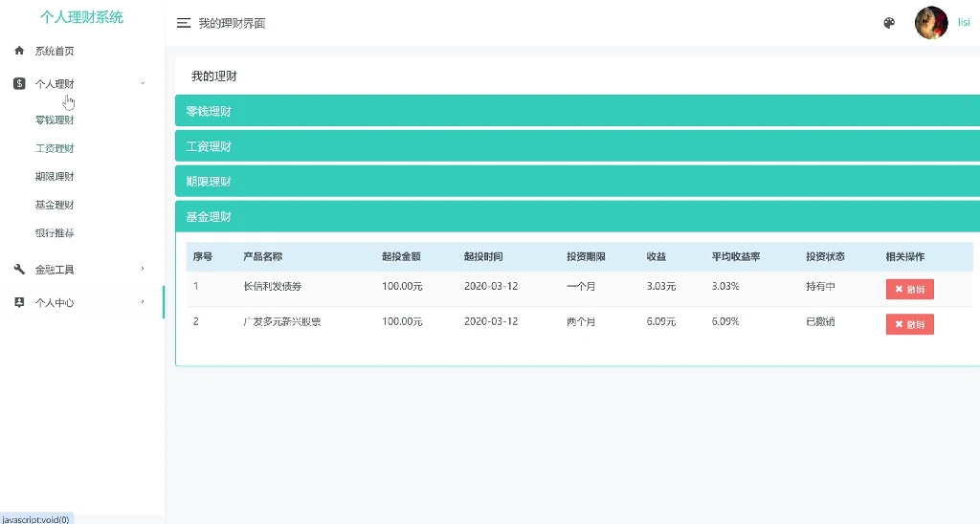Screen dimensions: 980x524
Task: Expand the 个人中心 submenu arrow
Action: coord(143,302)
